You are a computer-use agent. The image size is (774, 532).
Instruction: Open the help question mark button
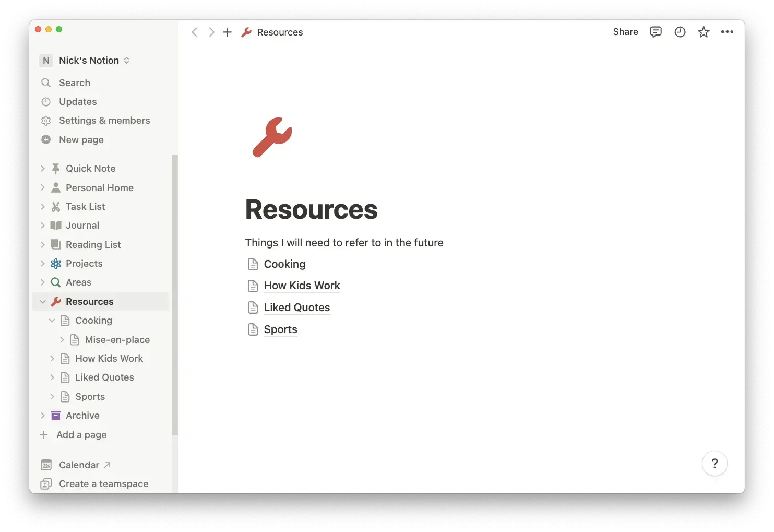click(715, 463)
